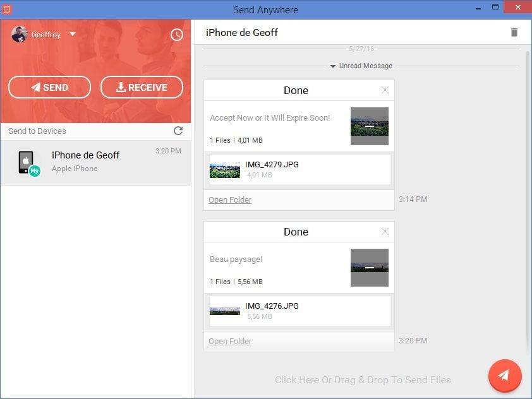
Task: Open Folder for IMG_4279.JPG
Action: pos(230,200)
